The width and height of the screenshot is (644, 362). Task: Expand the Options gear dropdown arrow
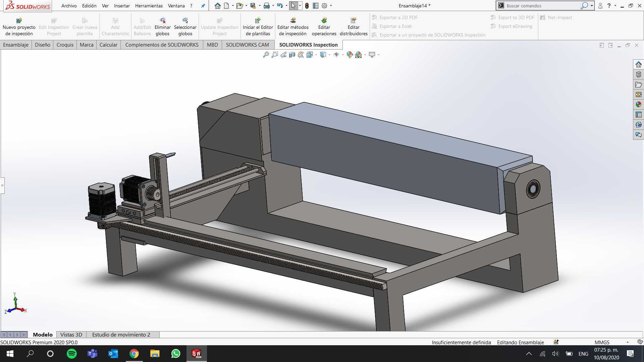[x=331, y=6]
